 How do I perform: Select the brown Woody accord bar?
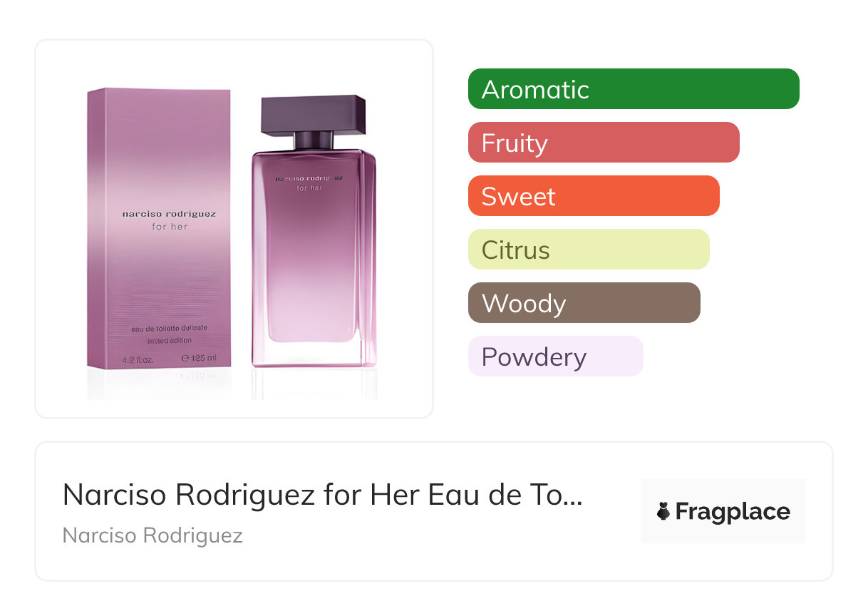click(x=584, y=303)
